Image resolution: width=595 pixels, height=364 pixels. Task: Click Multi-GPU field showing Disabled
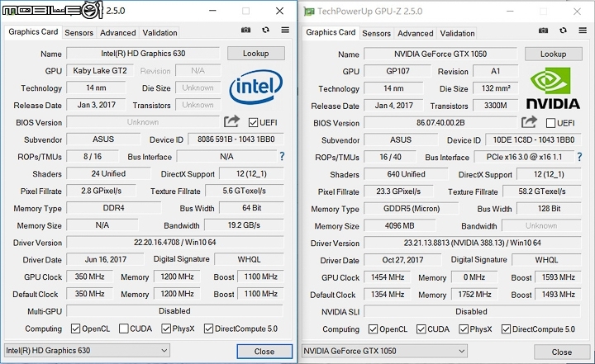[174, 311]
